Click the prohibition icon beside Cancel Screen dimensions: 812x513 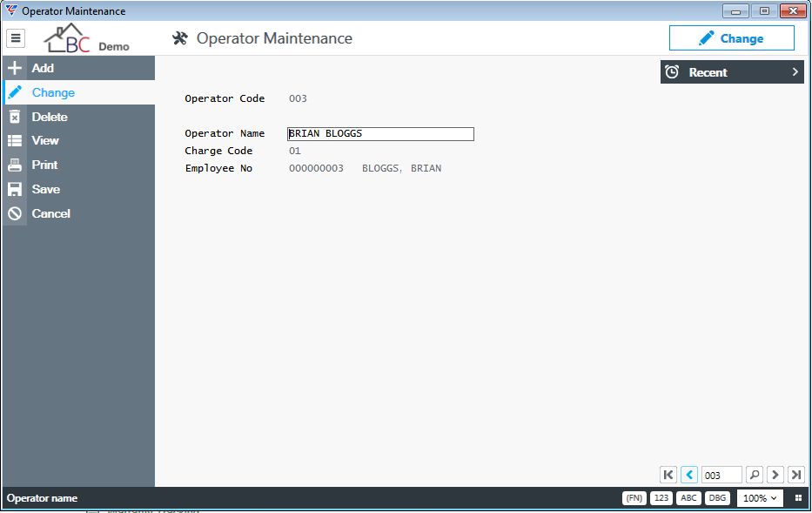click(15, 213)
